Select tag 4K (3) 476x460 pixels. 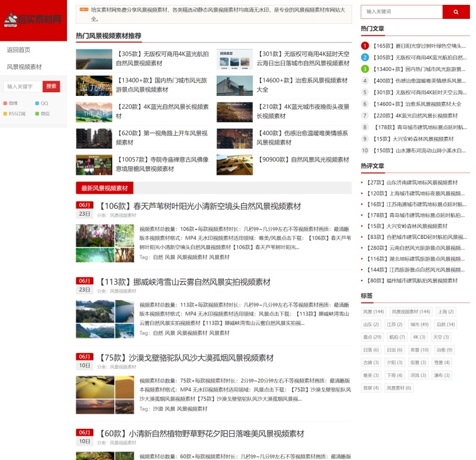(x=419, y=337)
